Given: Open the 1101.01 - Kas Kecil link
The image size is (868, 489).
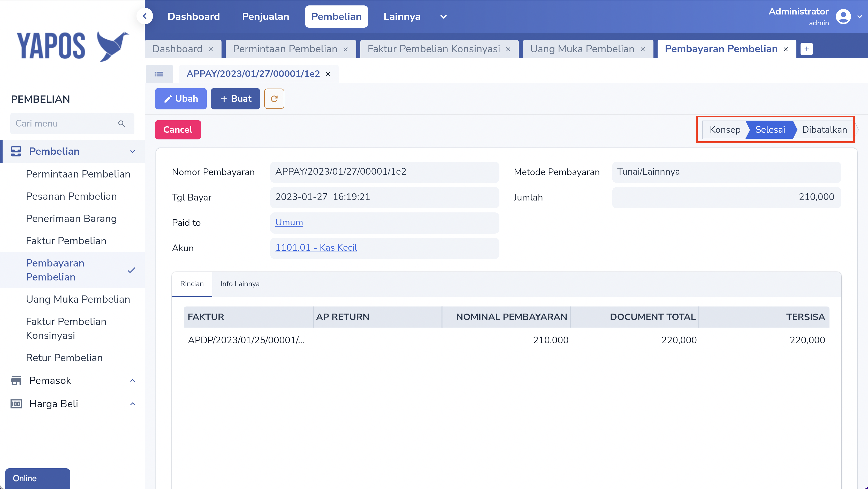Looking at the screenshot, I should tap(316, 248).
